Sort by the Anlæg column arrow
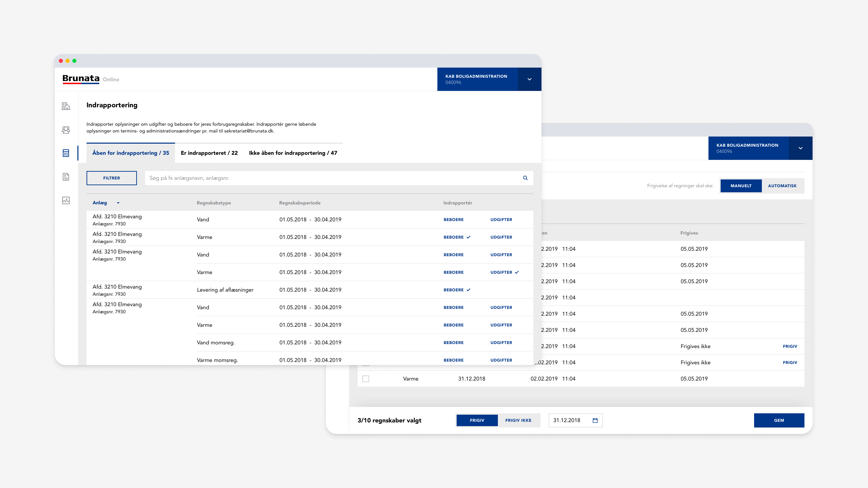 click(118, 203)
